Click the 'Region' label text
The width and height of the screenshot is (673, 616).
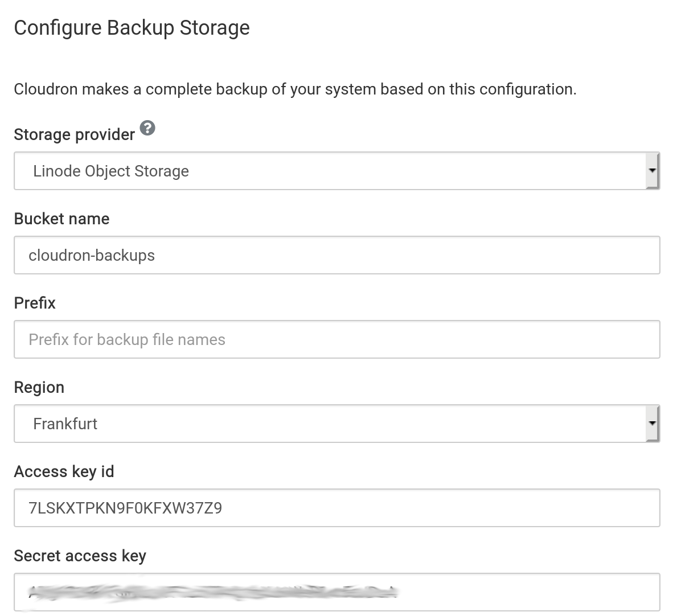point(39,387)
